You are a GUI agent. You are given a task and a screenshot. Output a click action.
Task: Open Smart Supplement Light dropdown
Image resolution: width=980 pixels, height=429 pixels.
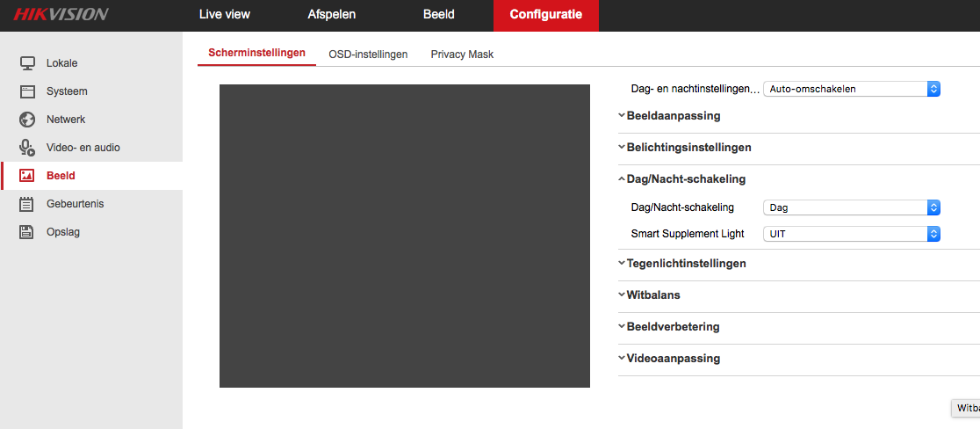click(851, 234)
